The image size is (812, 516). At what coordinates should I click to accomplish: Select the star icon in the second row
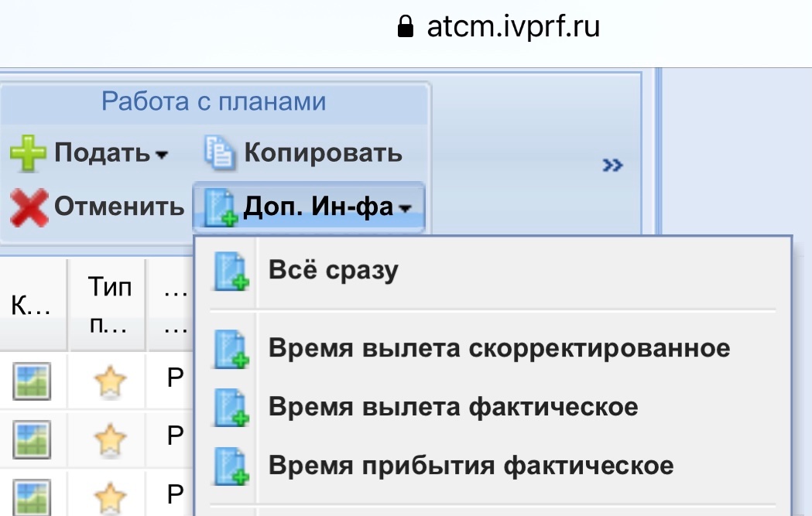(x=109, y=440)
